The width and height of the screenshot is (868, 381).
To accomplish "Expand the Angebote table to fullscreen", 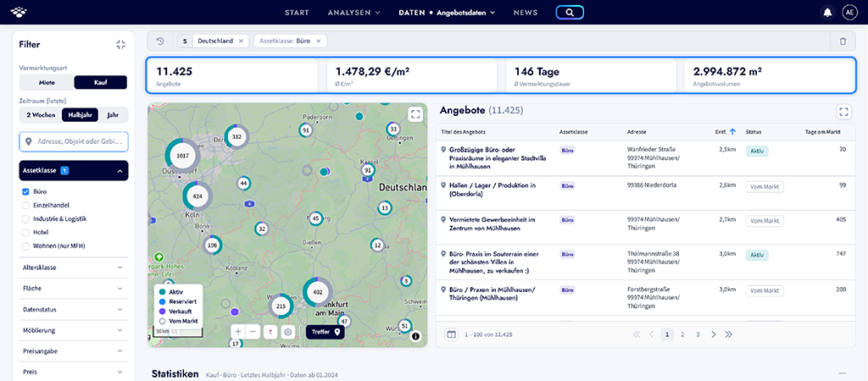I will (843, 112).
